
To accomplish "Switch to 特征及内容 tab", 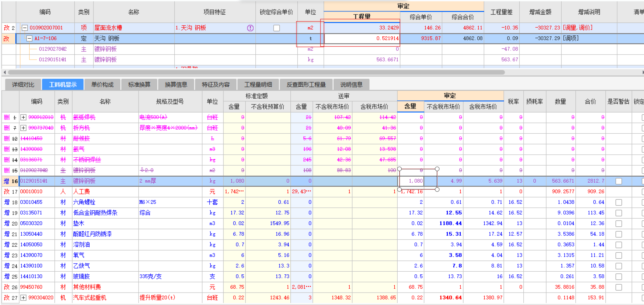I will 216,85.
